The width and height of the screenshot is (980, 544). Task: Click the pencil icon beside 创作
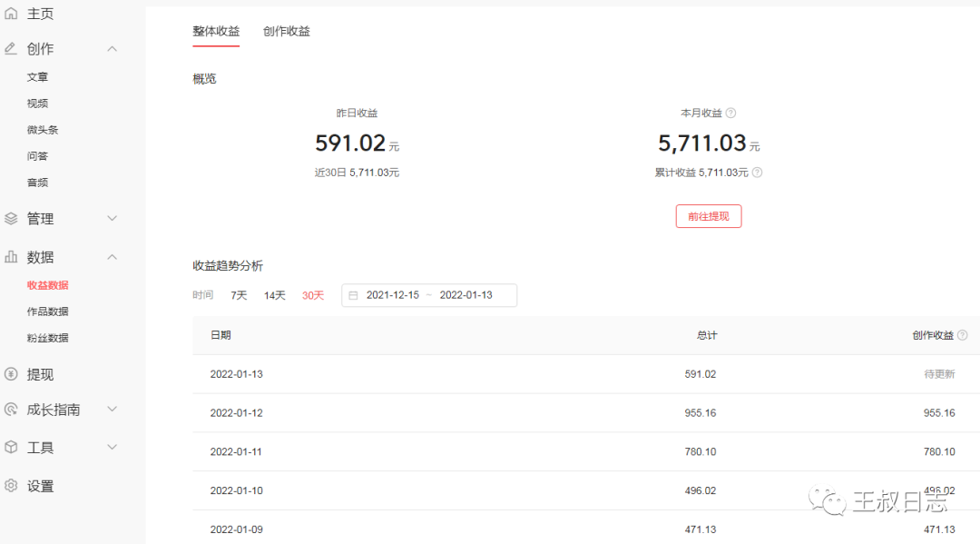point(11,48)
